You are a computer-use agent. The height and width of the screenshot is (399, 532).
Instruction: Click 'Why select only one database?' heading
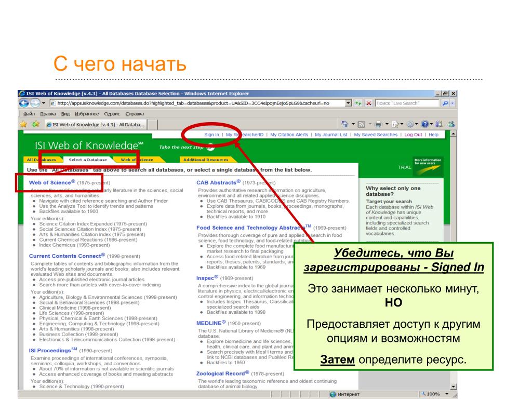coord(393,191)
